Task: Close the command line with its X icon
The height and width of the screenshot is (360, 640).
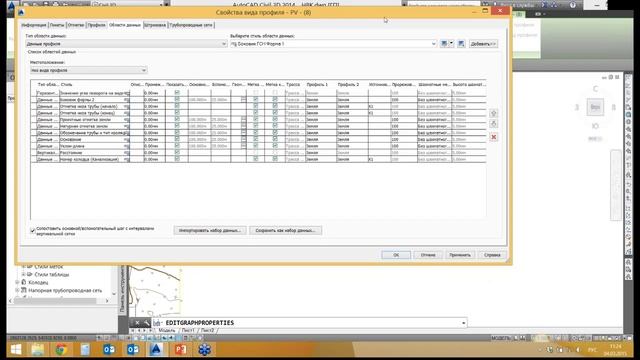Action: 138,322
